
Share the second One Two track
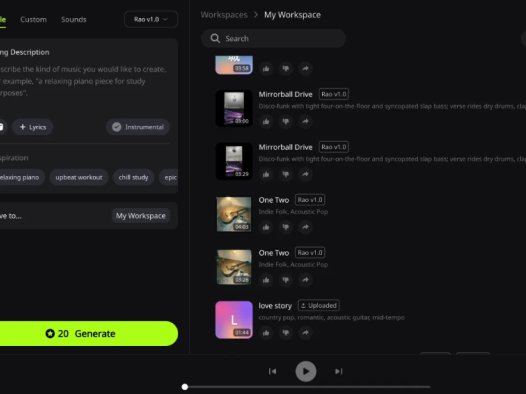tap(305, 280)
